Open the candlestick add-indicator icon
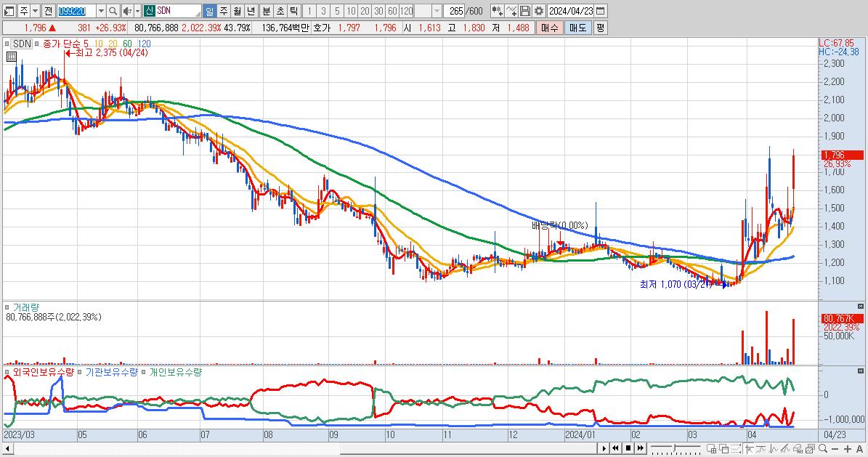Screen dimensions: 868x457 (x=497, y=10)
